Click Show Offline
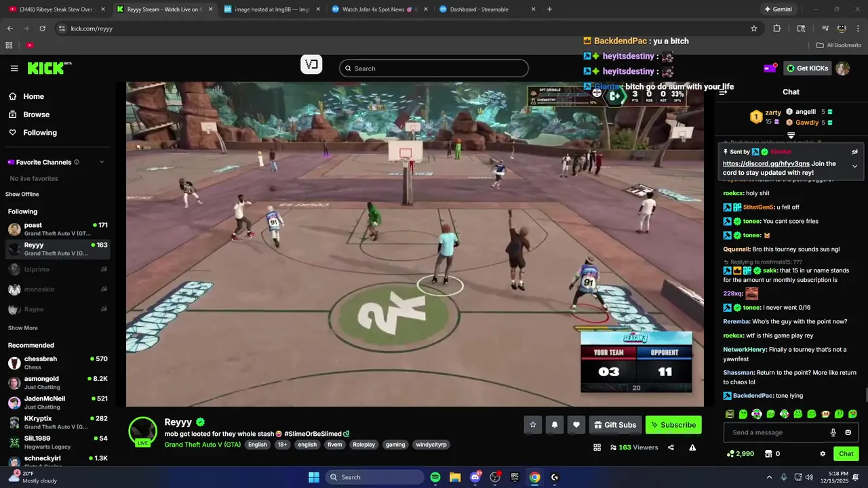The image size is (868, 488). 22,194
